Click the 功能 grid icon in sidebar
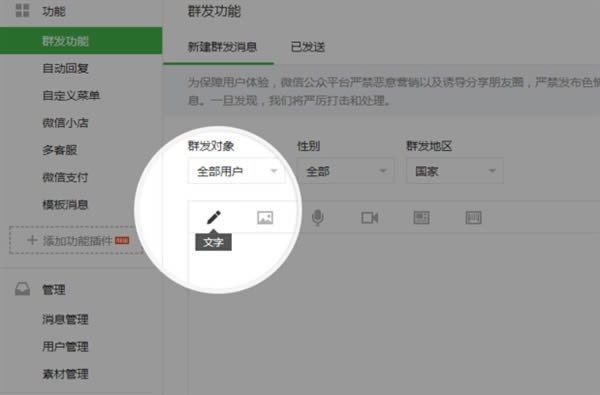The height and width of the screenshot is (395, 600). (22, 10)
